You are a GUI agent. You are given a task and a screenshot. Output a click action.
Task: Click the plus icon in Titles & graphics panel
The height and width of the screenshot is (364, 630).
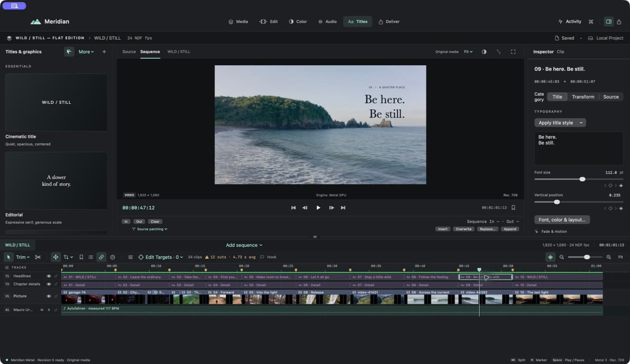click(104, 52)
